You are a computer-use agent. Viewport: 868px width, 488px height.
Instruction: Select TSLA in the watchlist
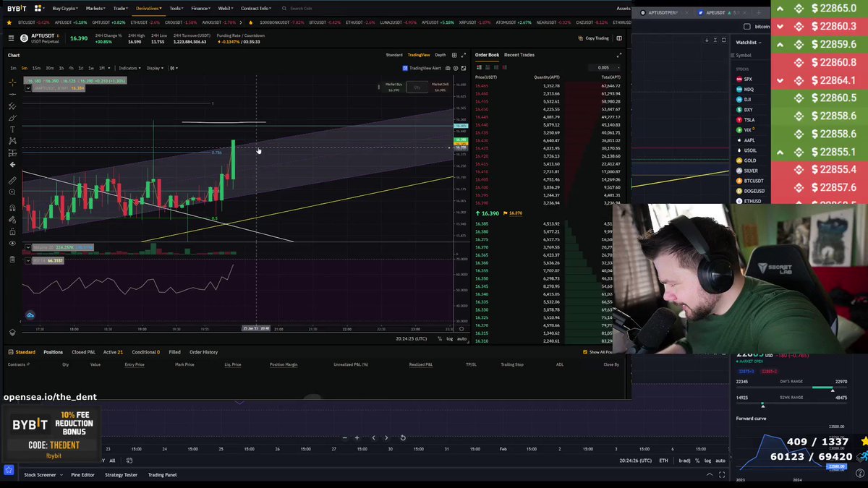(x=749, y=120)
